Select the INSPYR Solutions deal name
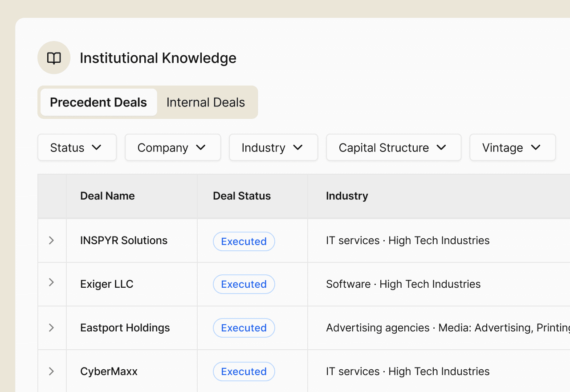 click(x=124, y=241)
